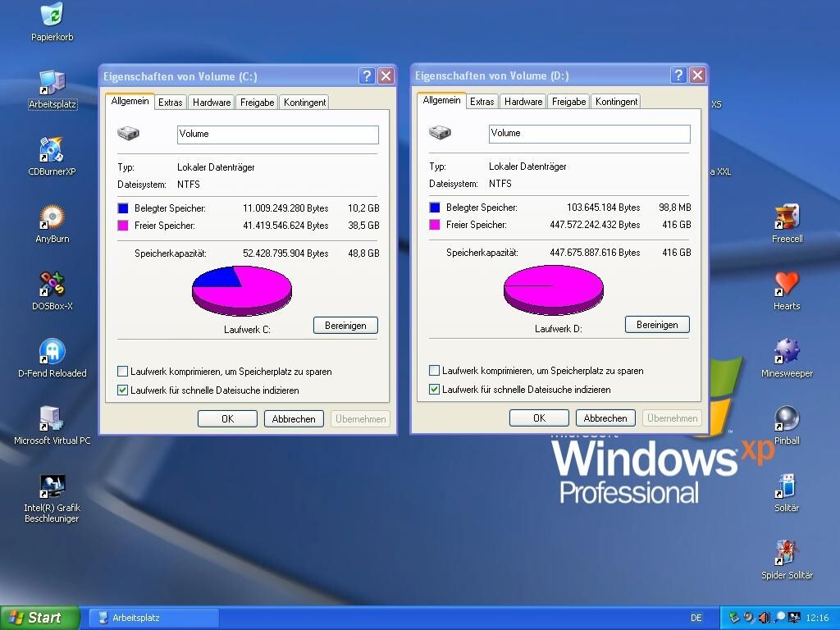Select the CDBurnerXP desktop icon
840x630 pixels.
(52, 150)
